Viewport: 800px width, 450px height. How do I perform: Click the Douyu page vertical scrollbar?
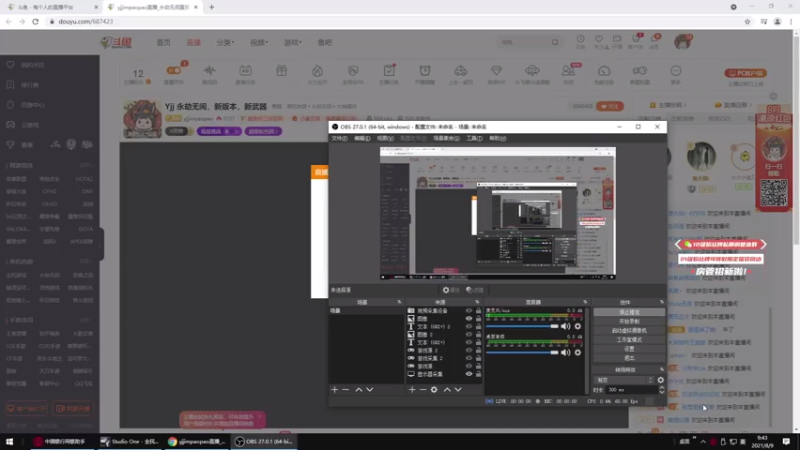point(796,138)
